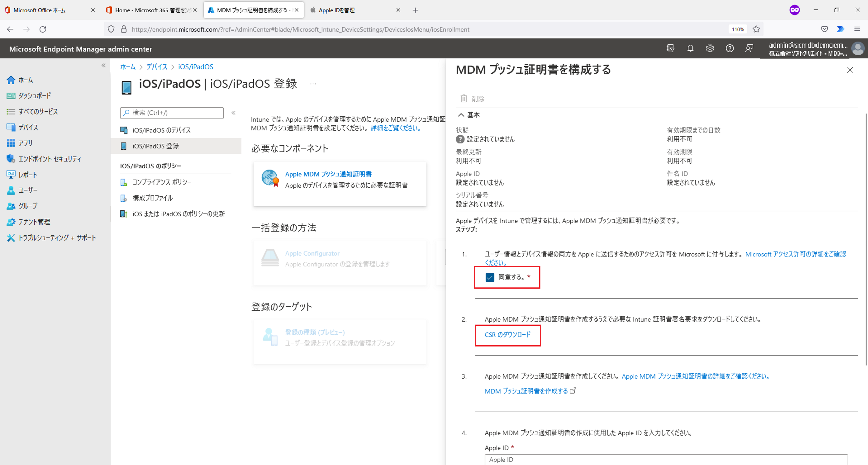
Task: Open the browser hamburger menu
Action: click(857, 29)
